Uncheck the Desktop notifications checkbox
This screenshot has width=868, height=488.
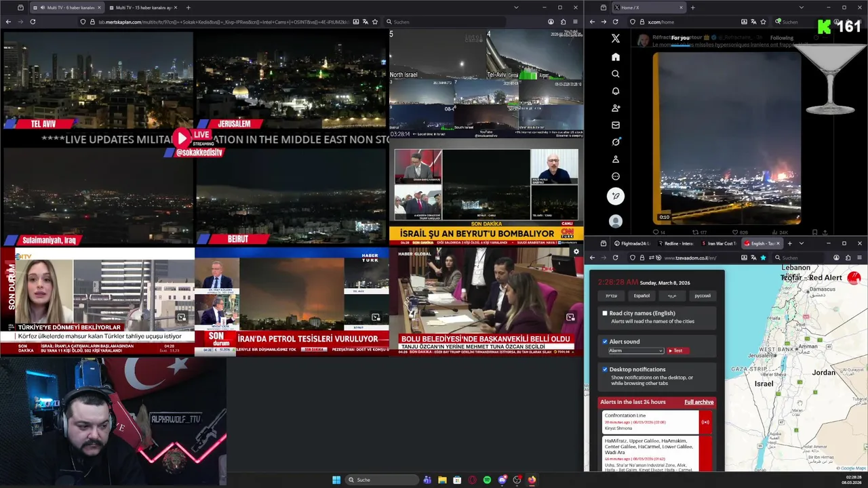[605, 369]
